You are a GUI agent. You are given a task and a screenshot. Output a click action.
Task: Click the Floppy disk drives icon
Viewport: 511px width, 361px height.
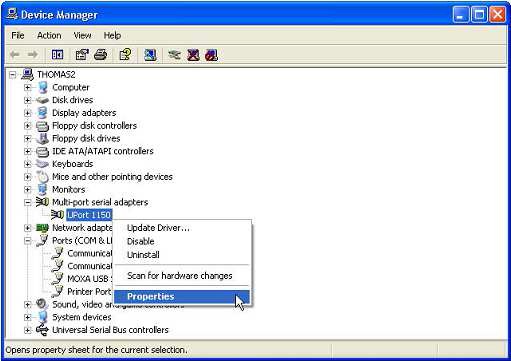[x=42, y=138]
